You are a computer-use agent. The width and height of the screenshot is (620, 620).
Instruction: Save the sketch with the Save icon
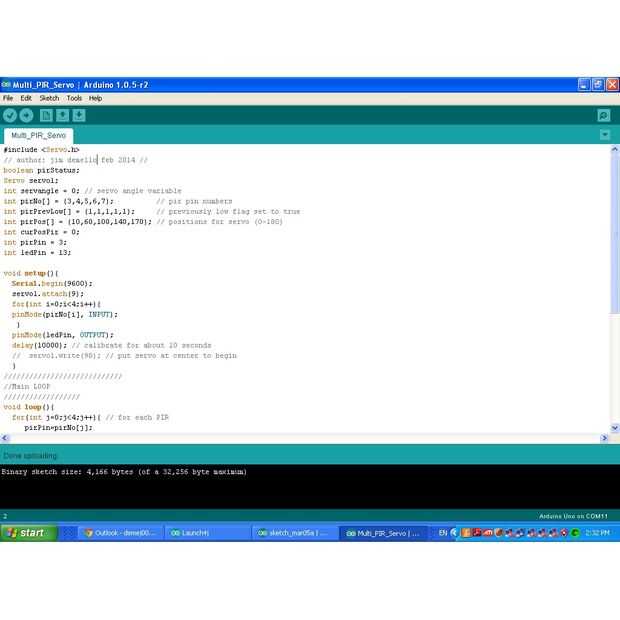[x=79, y=115]
